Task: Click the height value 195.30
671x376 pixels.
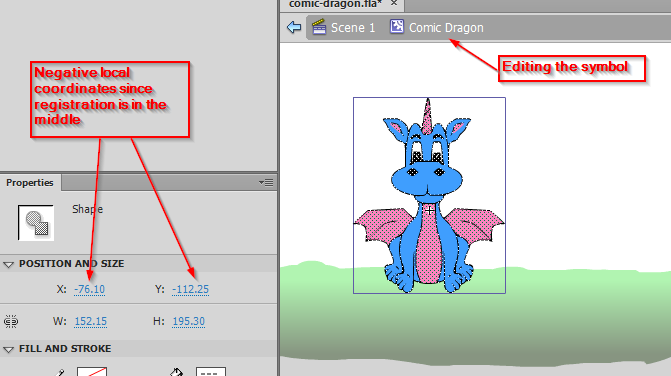Action: [x=189, y=321]
